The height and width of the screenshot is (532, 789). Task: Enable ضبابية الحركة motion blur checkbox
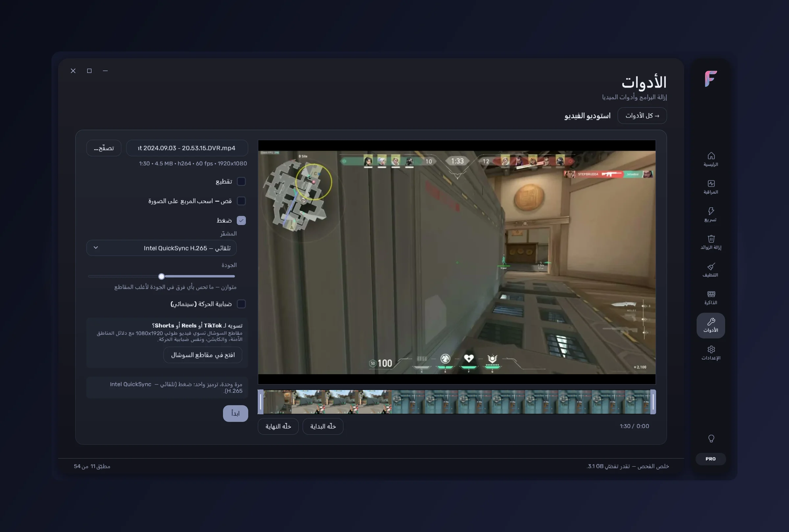(241, 304)
